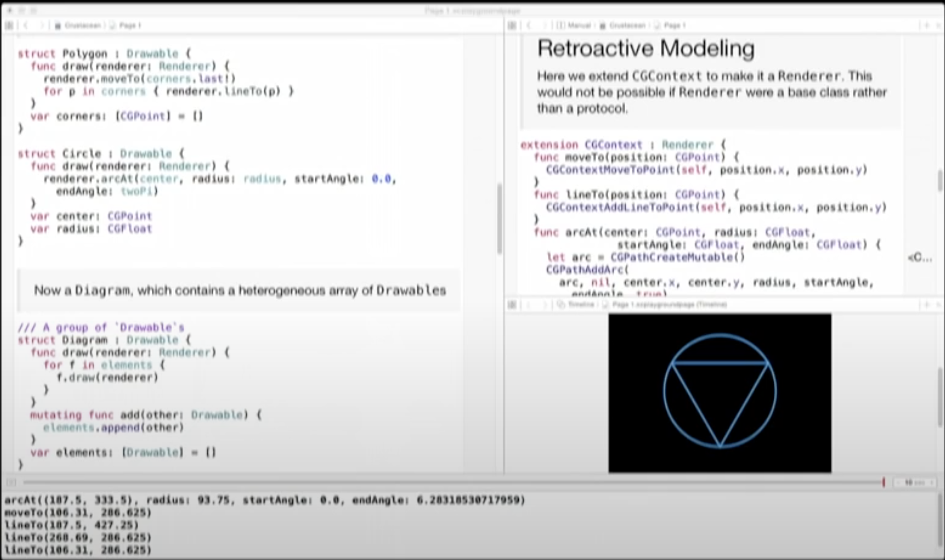This screenshot has height=560, width=945.
Task: Open related items icon in timeline pane
Action: pos(512,305)
